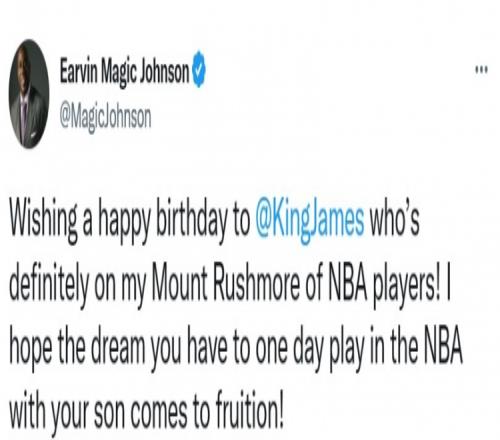Open Magic Johnson's profile picture

(29, 94)
